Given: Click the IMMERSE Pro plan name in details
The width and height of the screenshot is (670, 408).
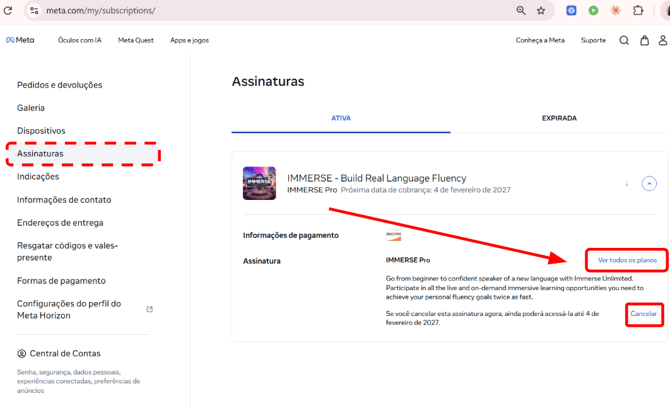Looking at the screenshot, I should tap(408, 260).
